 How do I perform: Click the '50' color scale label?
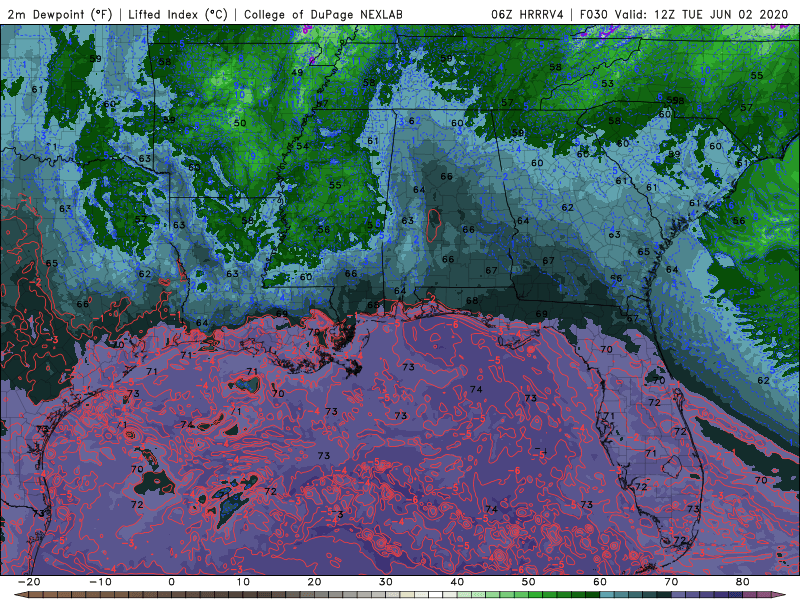pyautogui.click(x=529, y=582)
